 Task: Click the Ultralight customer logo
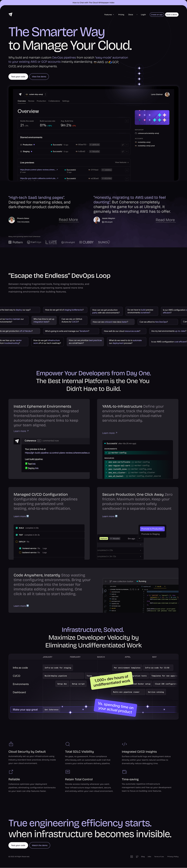[x=68, y=242]
